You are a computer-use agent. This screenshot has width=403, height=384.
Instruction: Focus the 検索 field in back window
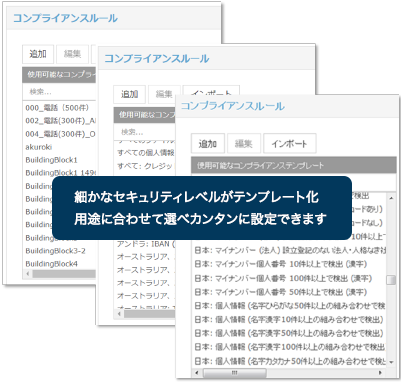click(x=59, y=92)
